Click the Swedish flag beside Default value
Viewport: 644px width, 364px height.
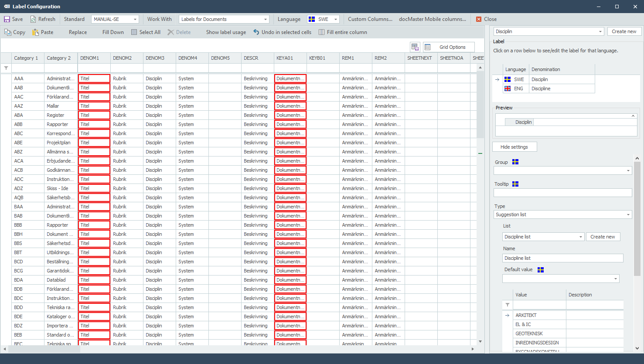click(x=541, y=270)
